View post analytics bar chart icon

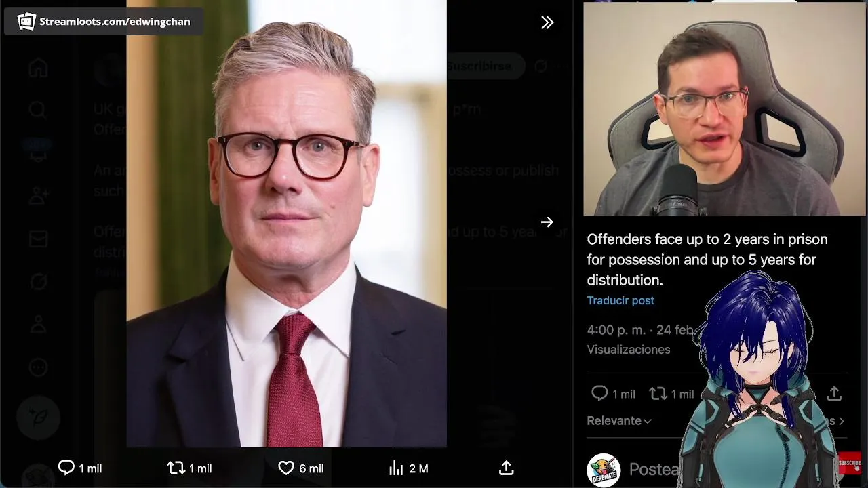pyautogui.click(x=396, y=468)
